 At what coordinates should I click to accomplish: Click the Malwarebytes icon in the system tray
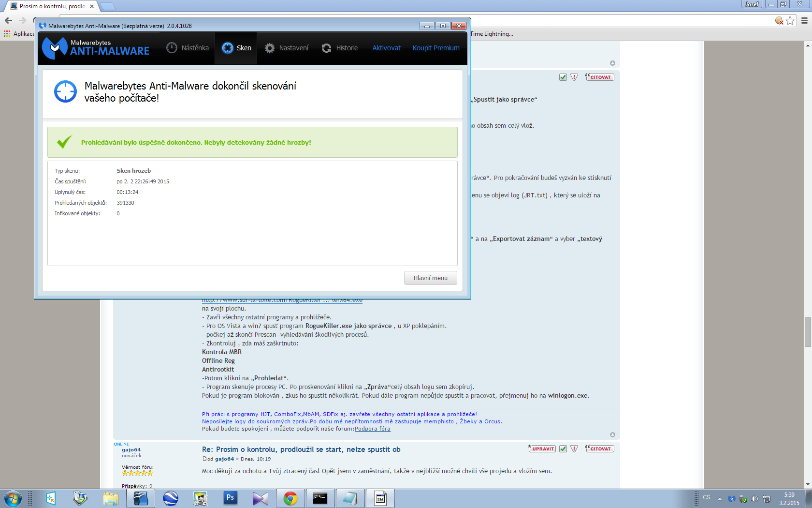pyautogui.click(x=732, y=499)
